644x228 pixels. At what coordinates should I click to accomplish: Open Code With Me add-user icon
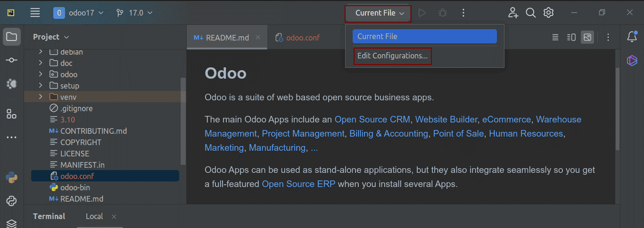click(513, 13)
